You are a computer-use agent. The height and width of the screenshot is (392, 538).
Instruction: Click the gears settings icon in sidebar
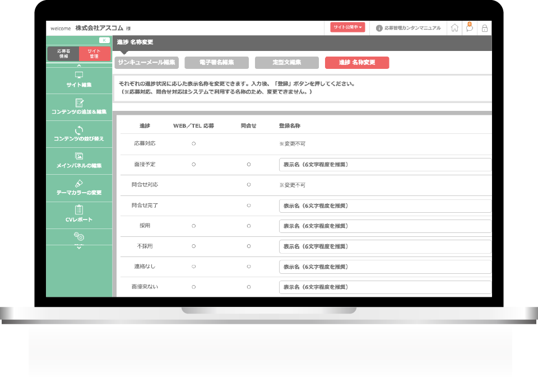coord(79,237)
